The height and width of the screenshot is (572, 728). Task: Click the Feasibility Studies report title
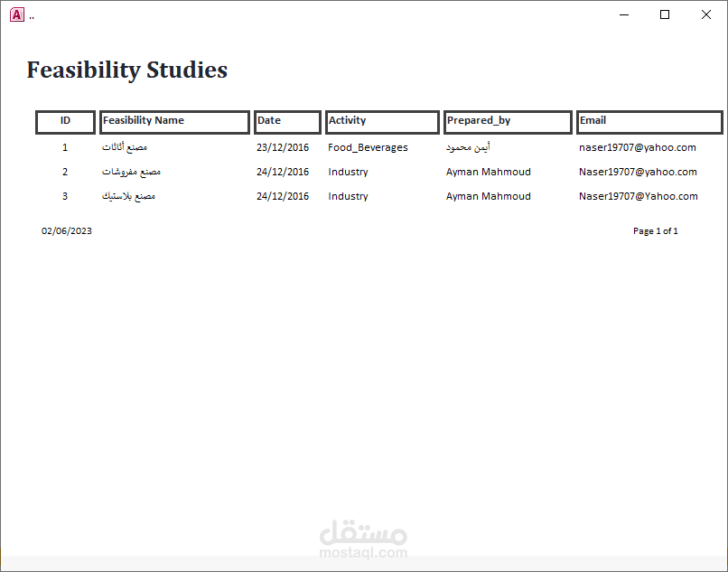[127, 70]
